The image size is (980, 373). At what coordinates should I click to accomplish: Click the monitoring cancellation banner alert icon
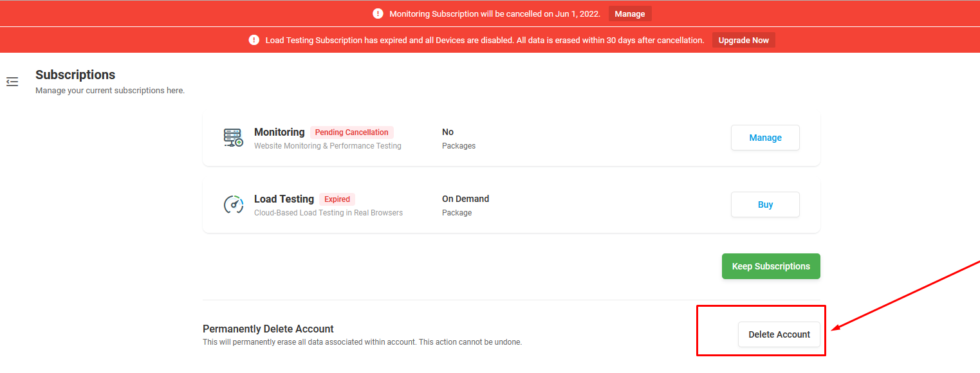tap(378, 14)
